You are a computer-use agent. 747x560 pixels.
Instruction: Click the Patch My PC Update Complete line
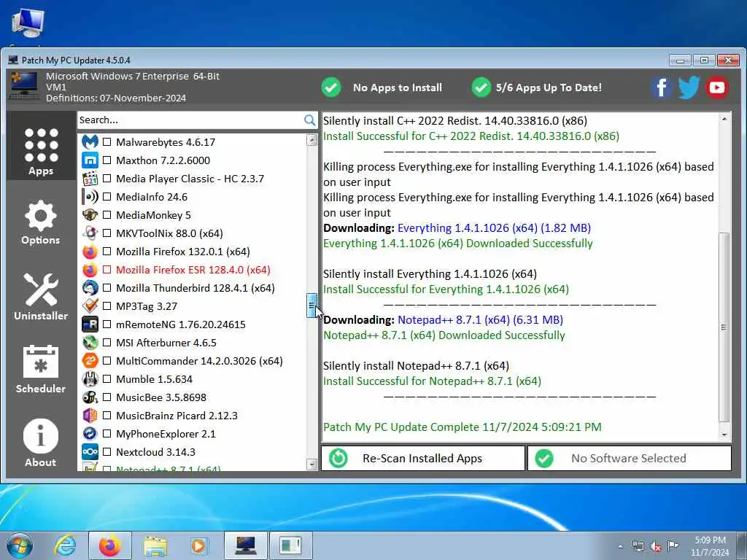coord(462,427)
